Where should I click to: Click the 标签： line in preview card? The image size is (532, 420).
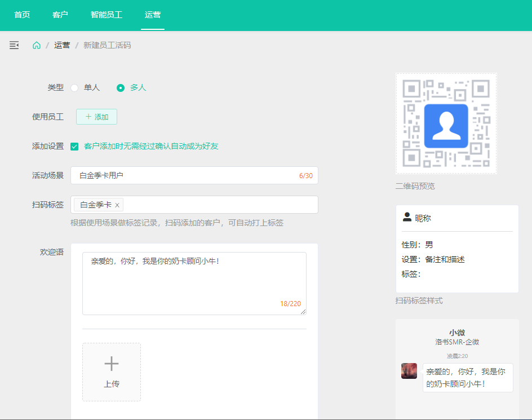point(411,274)
